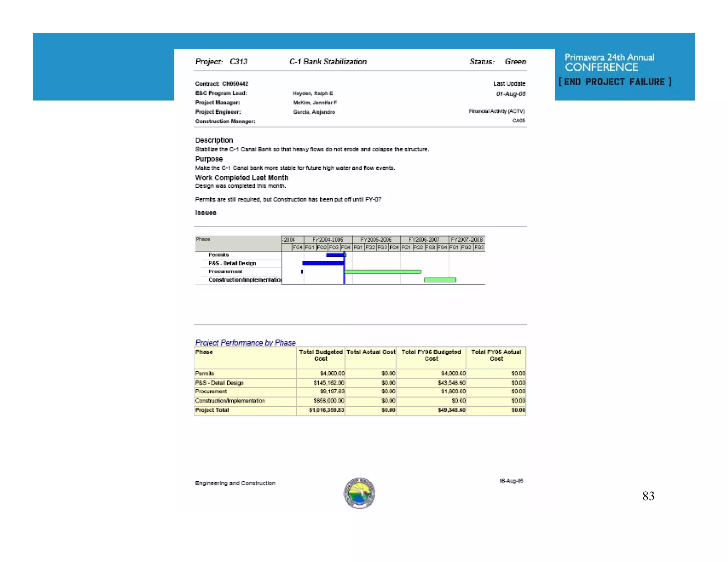Select the P&S Detail Design Gantt bar
Image resolution: width=728 pixels, height=562 pixels.
click(323, 263)
